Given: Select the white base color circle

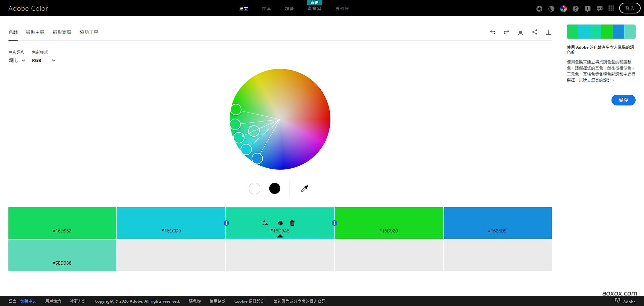Looking at the screenshot, I should pyautogui.click(x=254, y=188).
